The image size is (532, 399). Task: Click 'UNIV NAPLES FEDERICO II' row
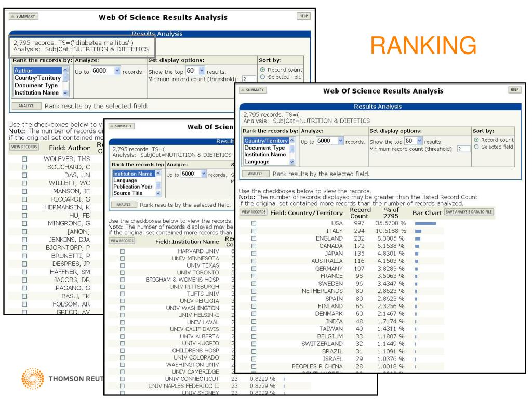coord(209,386)
